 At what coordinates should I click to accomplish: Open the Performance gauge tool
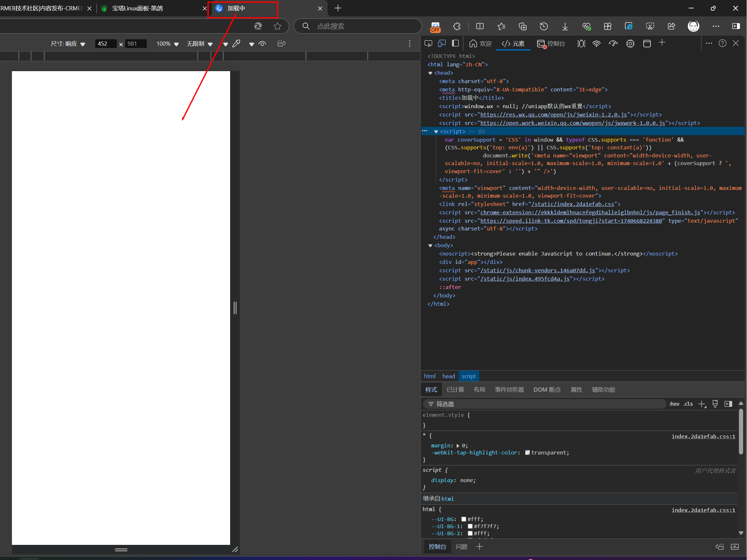(x=613, y=43)
